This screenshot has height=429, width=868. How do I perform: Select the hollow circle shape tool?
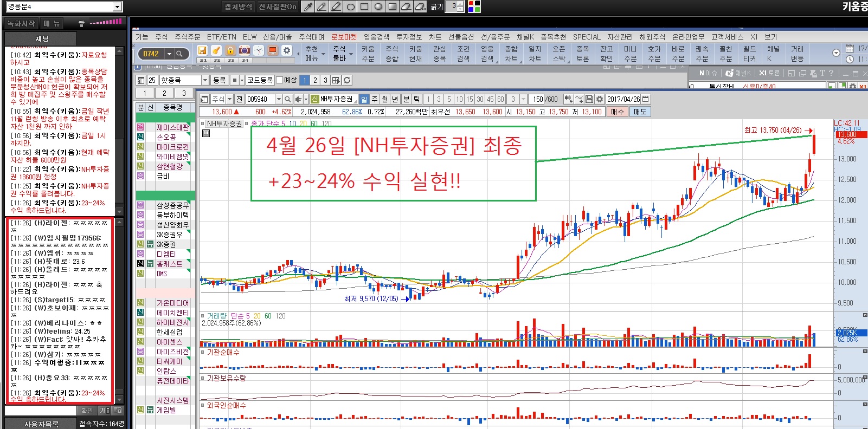tap(350, 6)
